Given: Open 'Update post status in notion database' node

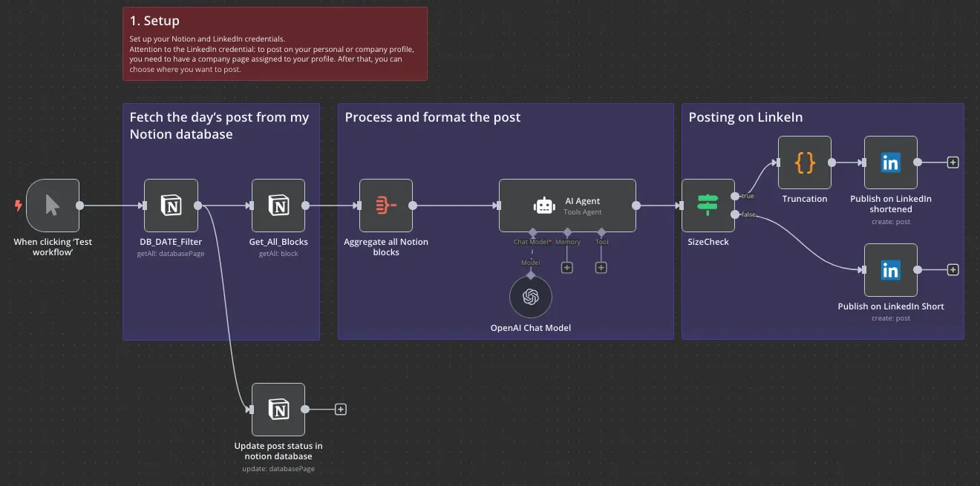Looking at the screenshot, I should [278, 409].
